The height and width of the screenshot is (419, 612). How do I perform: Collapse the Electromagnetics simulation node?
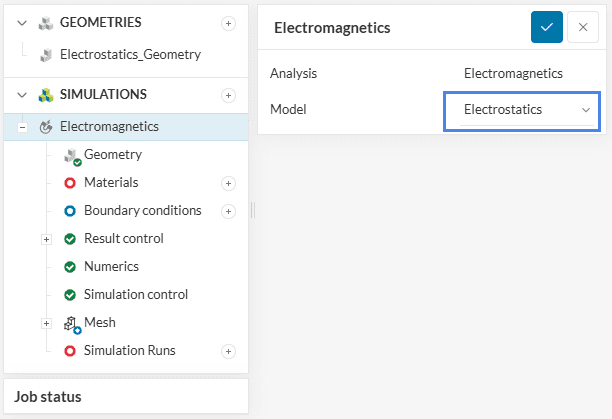(22, 127)
